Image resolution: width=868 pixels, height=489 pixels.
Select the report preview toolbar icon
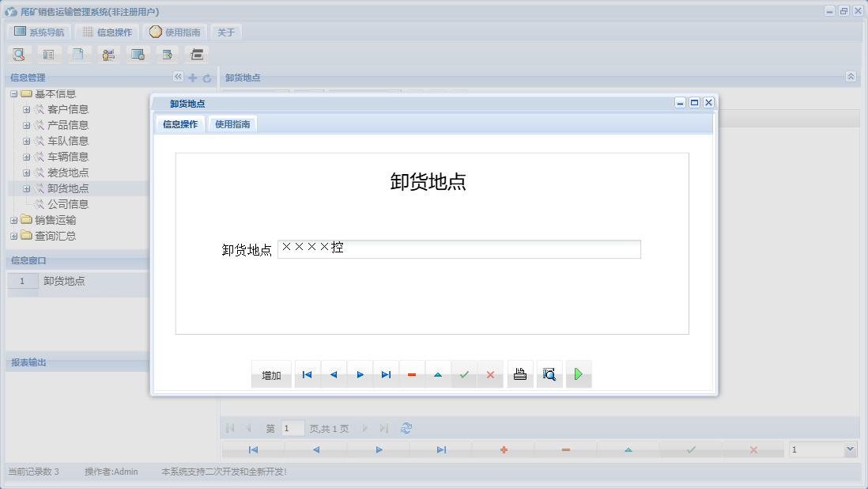tap(17, 54)
